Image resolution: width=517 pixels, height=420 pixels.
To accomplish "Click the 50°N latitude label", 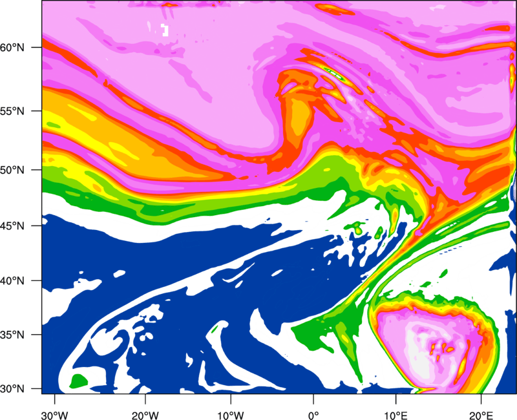I will tap(12, 170).
